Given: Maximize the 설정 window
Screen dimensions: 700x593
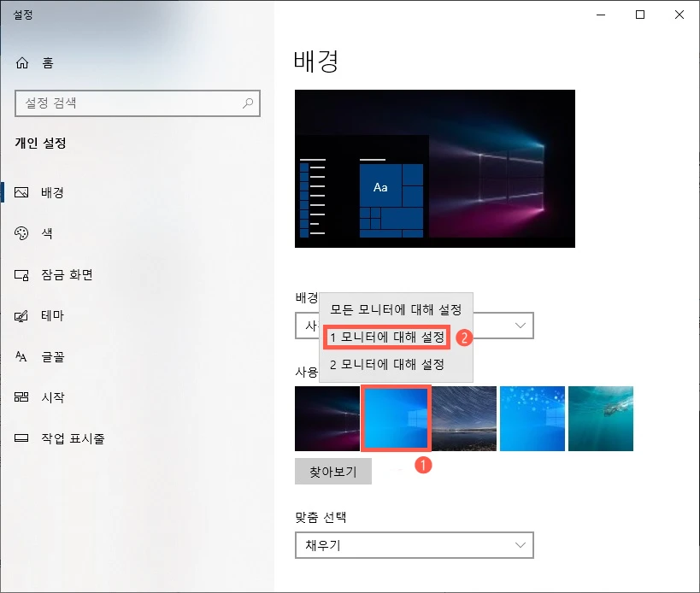Looking at the screenshot, I should point(639,15).
